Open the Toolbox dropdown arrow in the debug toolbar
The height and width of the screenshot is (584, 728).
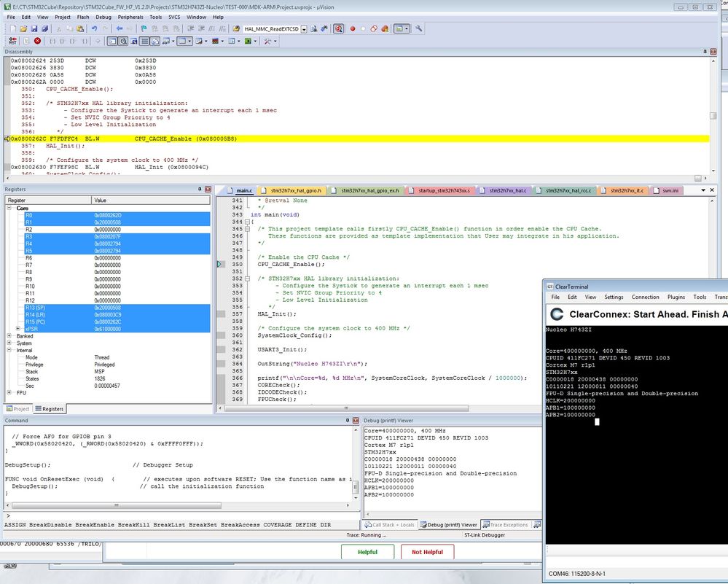click(275, 42)
